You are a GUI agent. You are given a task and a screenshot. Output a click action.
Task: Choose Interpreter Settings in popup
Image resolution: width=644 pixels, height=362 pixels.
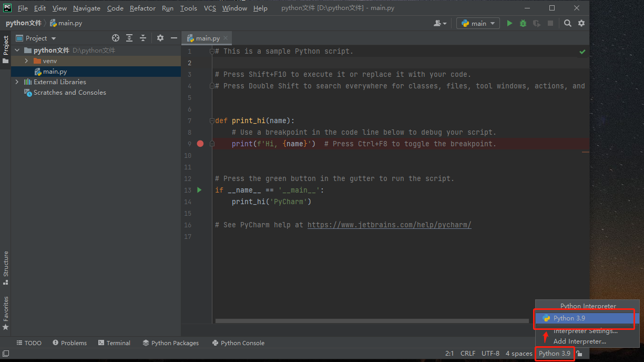(x=588, y=331)
